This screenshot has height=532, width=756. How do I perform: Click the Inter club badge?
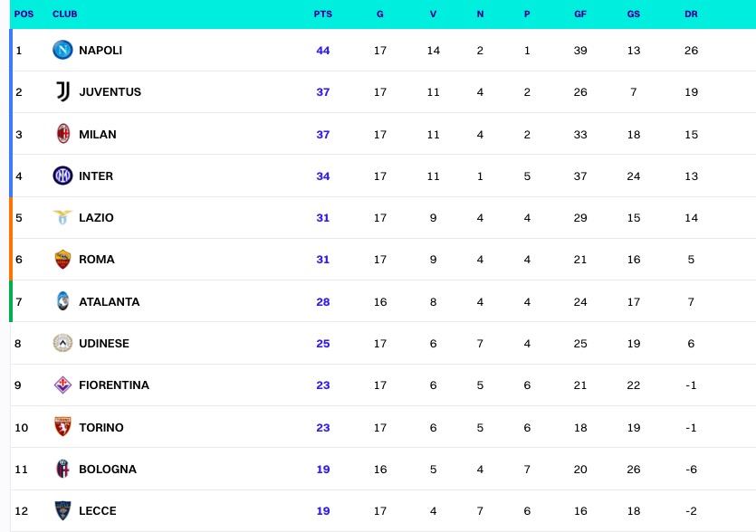[62, 176]
